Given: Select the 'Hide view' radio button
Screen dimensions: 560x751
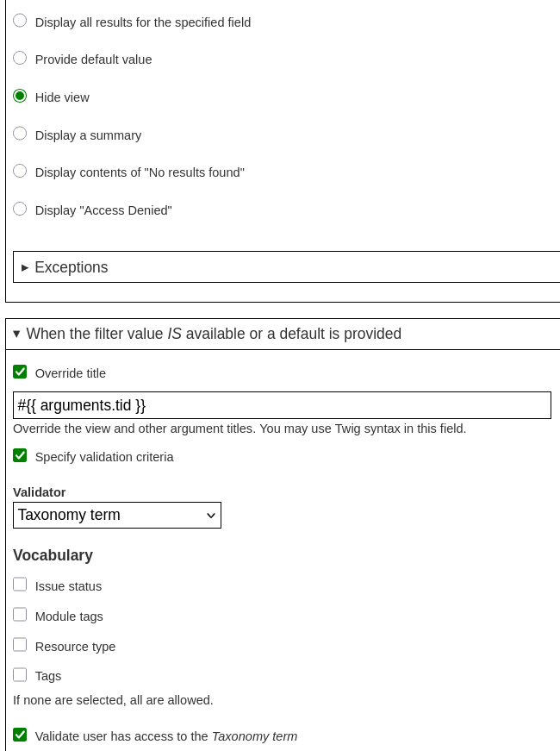Looking at the screenshot, I should coord(20,96).
